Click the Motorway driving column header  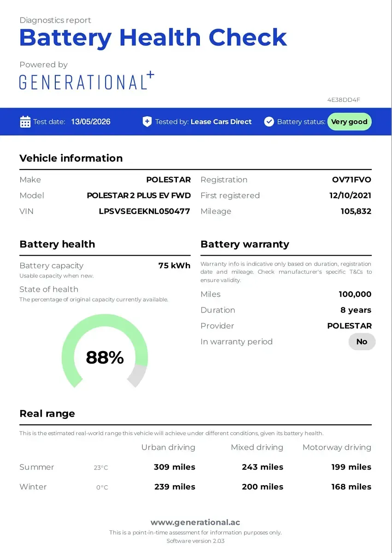point(337,447)
